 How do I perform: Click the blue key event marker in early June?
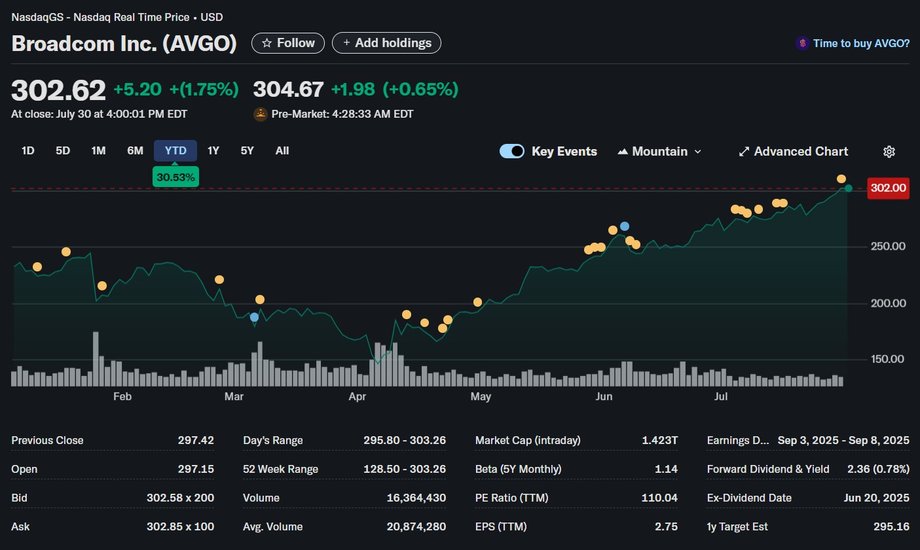click(624, 226)
